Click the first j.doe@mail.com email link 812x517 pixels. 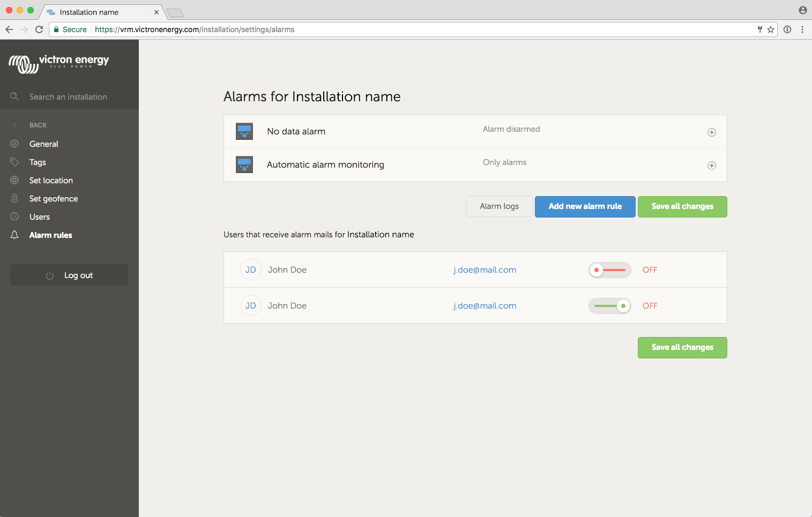pyautogui.click(x=485, y=270)
